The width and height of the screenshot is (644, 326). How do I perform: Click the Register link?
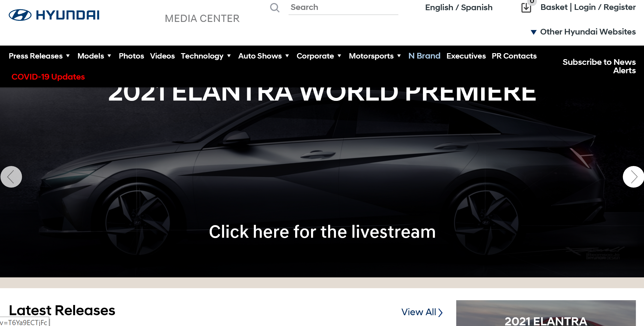619,7
